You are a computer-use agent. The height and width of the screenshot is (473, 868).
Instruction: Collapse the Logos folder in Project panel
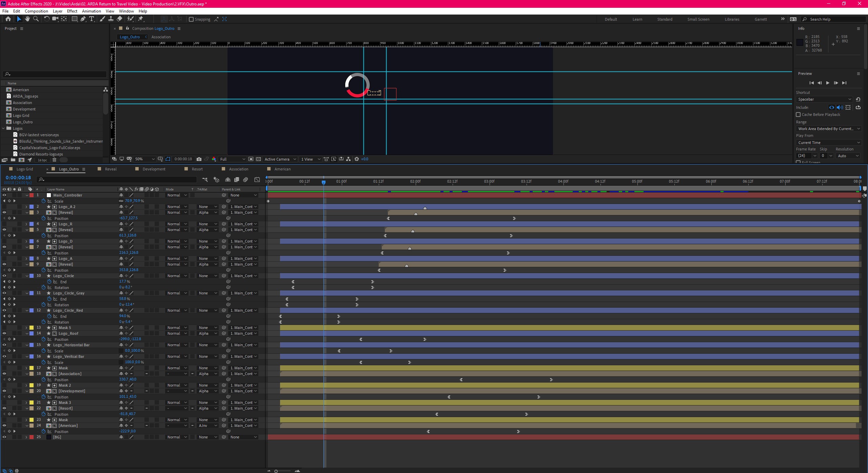[x=4, y=128]
